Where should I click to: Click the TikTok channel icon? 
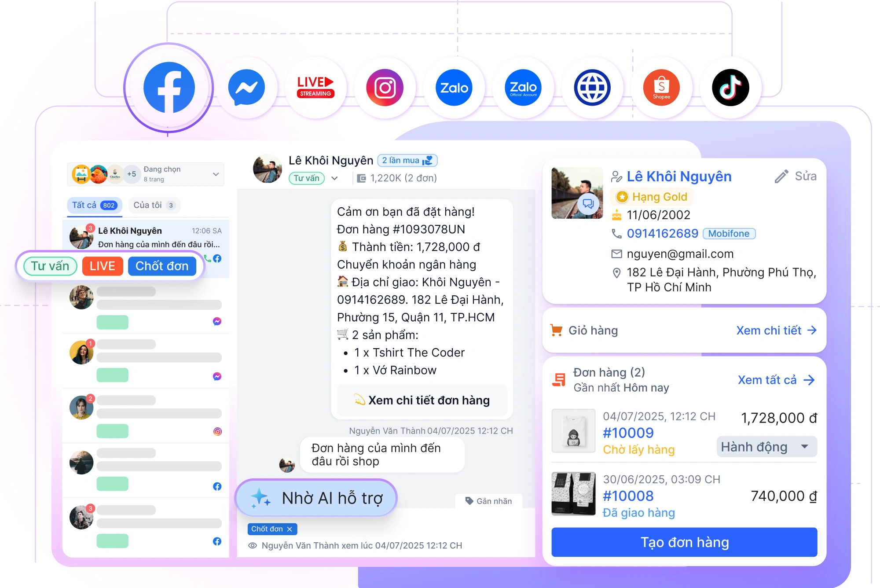coord(730,88)
